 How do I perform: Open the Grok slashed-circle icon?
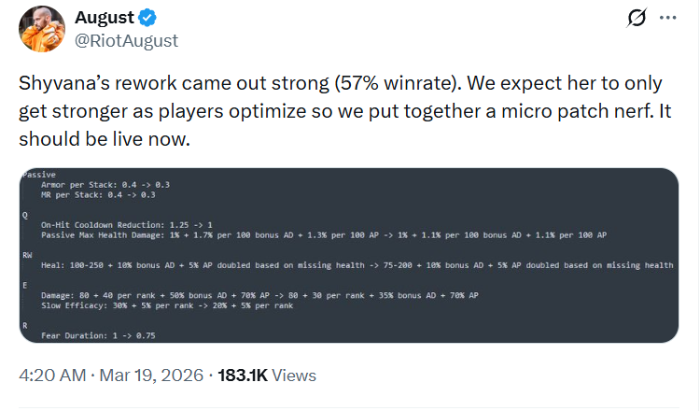tap(634, 18)
